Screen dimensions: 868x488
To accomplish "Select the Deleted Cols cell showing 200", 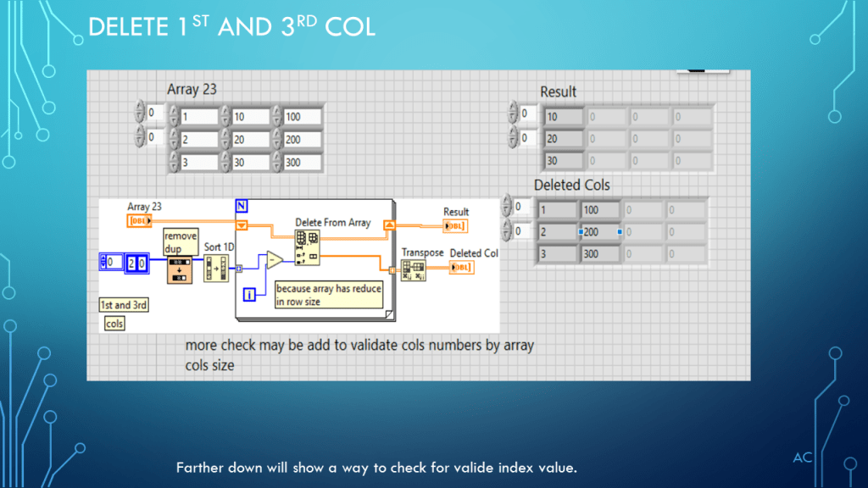I will 599,231.
